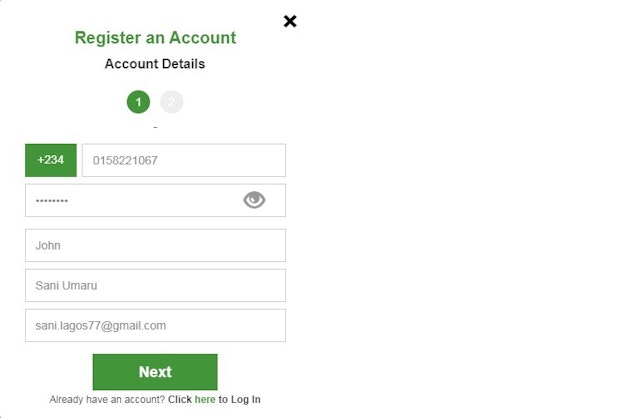Click the "Log In" text

tap(246, 400)
